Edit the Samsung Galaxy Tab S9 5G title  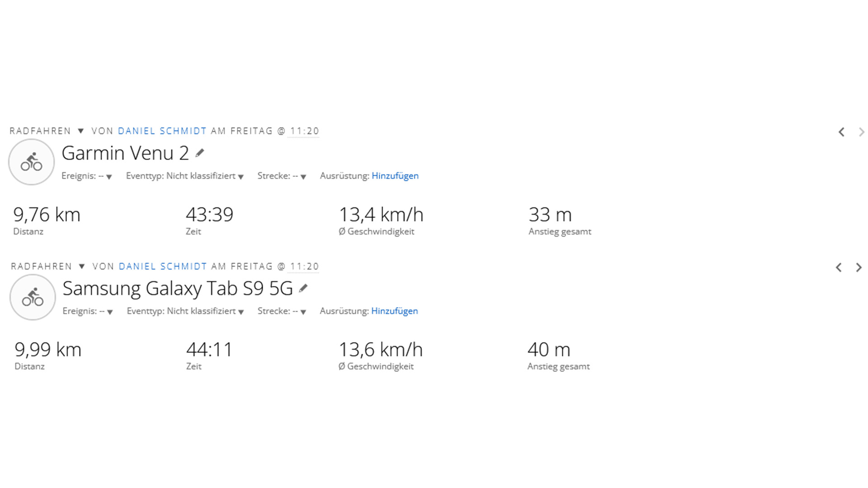[x=303, y=288]
